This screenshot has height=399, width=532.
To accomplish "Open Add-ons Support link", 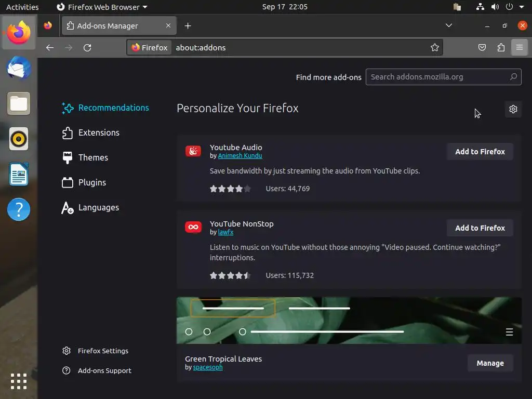I will [x=97, y=370].
